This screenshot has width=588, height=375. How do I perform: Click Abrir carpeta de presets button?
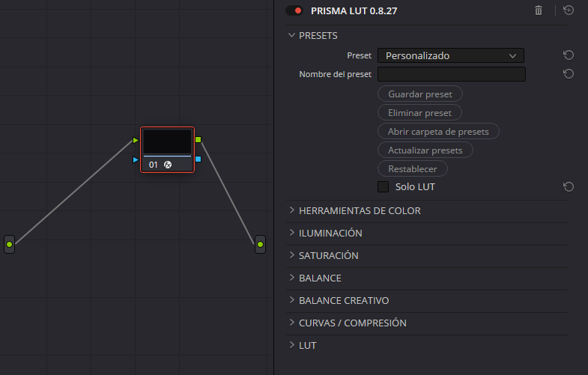click(x=438, y=132)
